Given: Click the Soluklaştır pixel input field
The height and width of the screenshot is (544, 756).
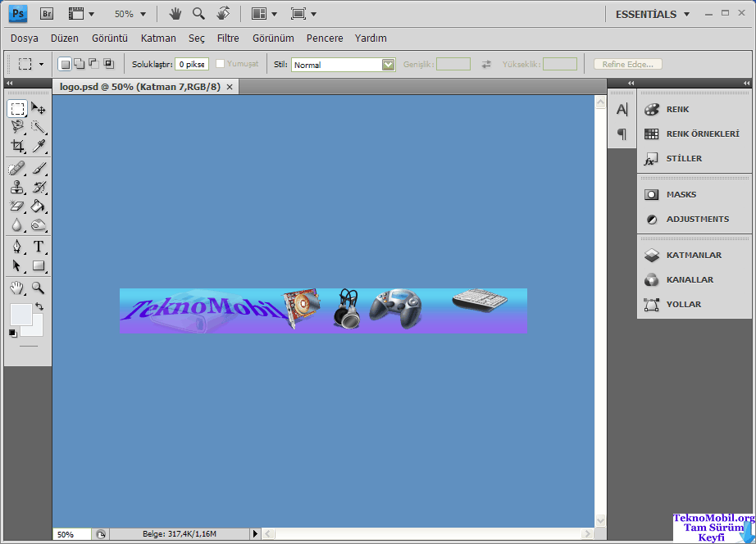Looking at the screenshot, I should pyautogui.click(x=192, y=64).
